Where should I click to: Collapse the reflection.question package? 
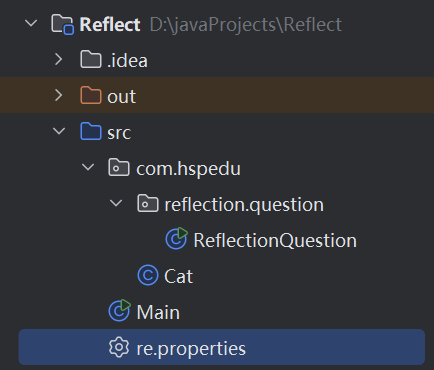tap(116, 203)
